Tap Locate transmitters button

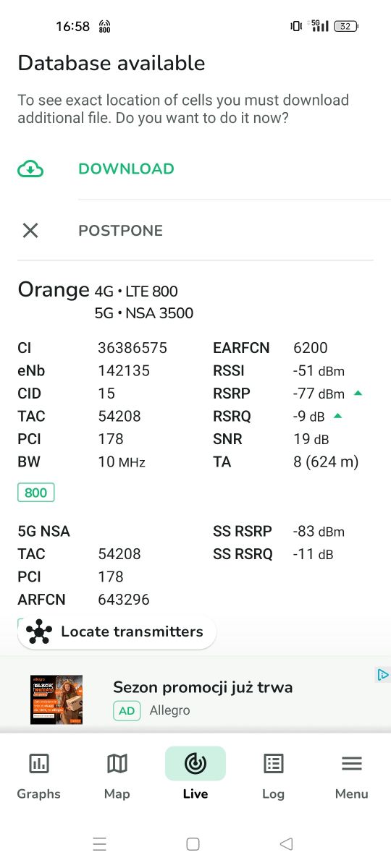pos(117,632)
